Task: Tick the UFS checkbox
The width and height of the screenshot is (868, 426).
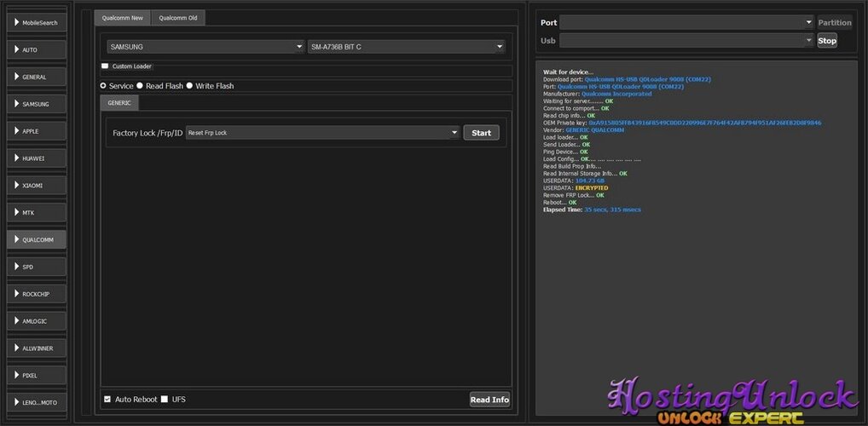Action: click(165, 399)
